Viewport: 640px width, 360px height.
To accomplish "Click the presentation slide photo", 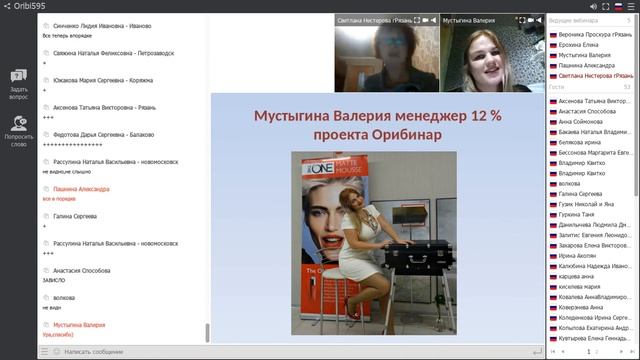I will (x=374, y=243).
